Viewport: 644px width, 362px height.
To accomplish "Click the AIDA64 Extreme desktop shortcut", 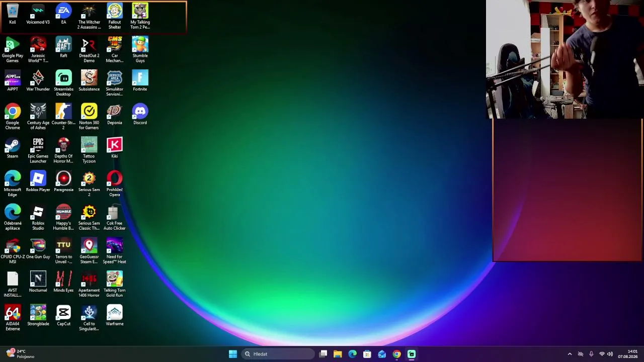I will pyautogui.click(x=13, y=318).
